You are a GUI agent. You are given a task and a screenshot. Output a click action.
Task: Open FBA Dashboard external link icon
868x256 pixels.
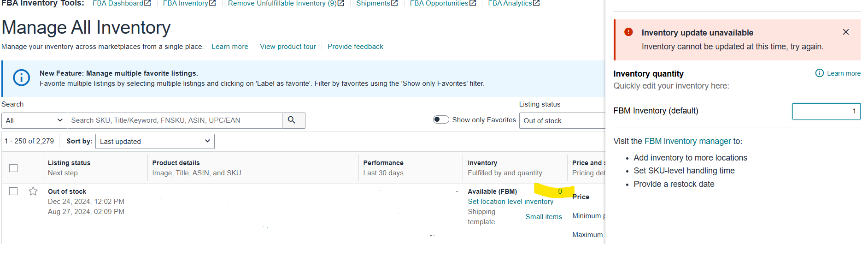pyautogui.click(x=147, y=3)
